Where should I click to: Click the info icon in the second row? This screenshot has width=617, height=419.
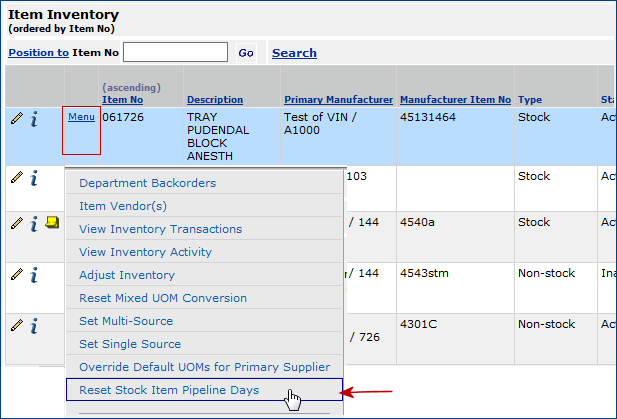(34, 178)
